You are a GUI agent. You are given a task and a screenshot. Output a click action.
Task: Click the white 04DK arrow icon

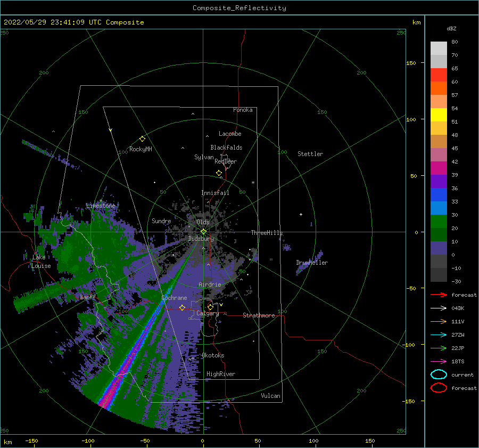click(x=439, y=308)
